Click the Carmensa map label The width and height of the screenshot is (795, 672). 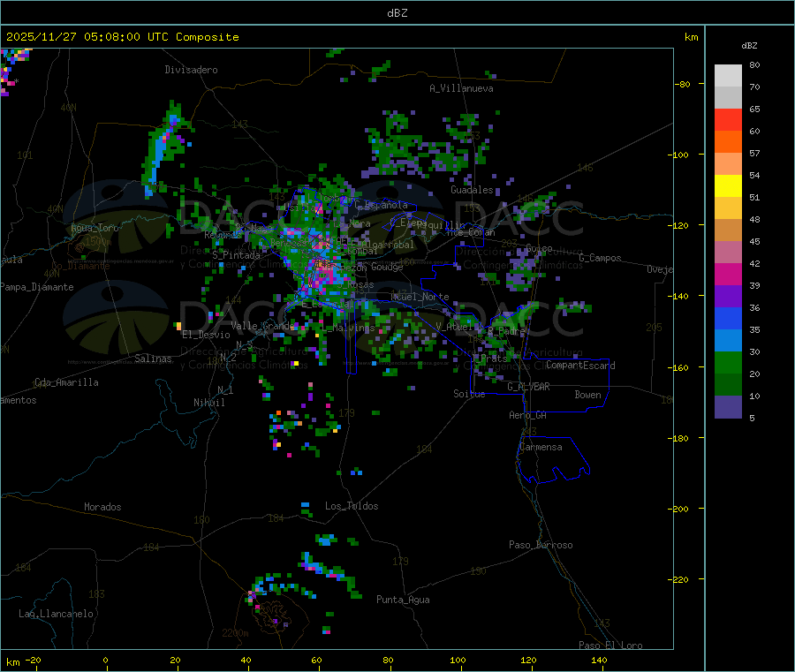(x=541, y=447)
